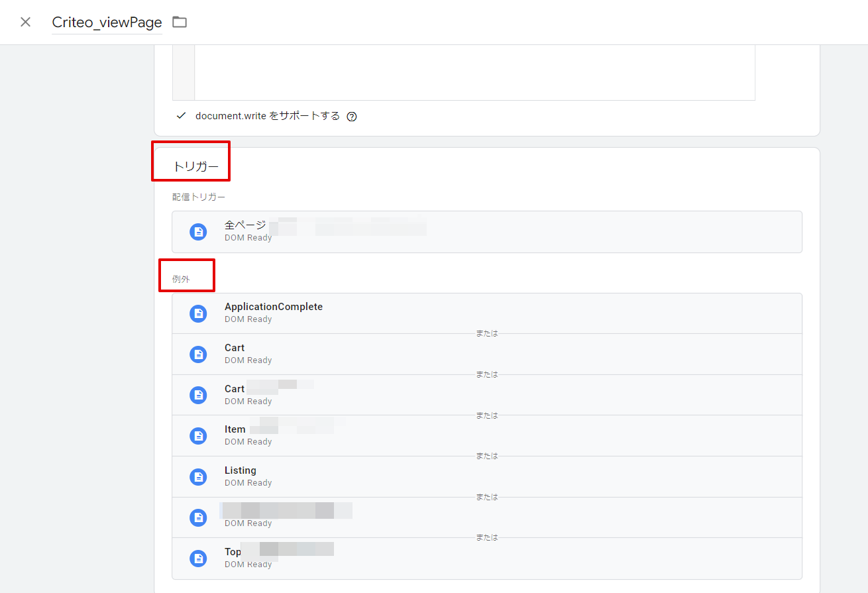Click the Item trigger page icon

tap(198, 436)
